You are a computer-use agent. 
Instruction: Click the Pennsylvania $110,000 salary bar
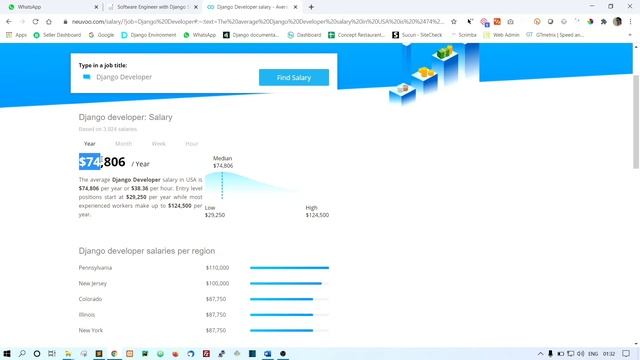click(289, 268)
